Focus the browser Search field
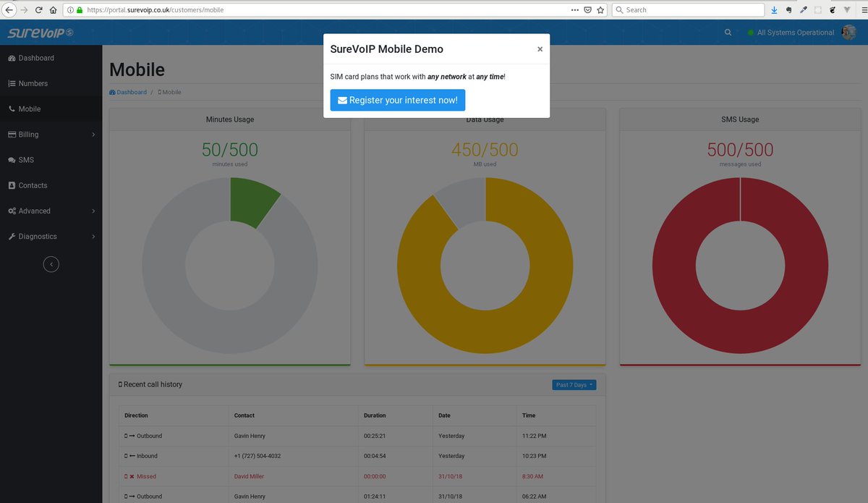 coord(688,10)
